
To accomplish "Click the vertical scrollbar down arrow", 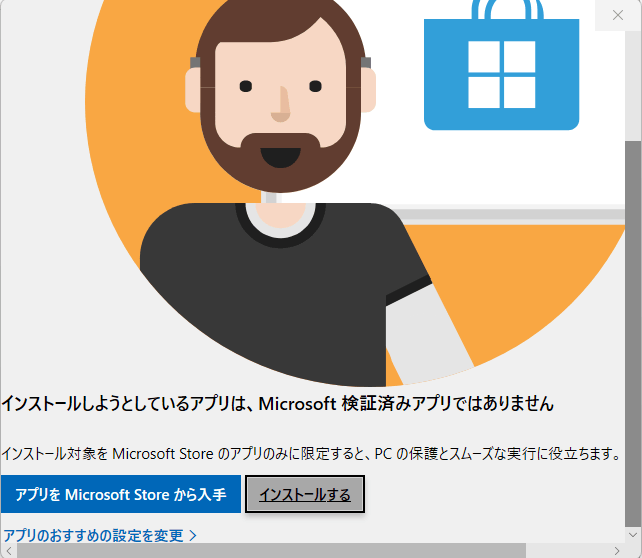I will click(633, 535).
